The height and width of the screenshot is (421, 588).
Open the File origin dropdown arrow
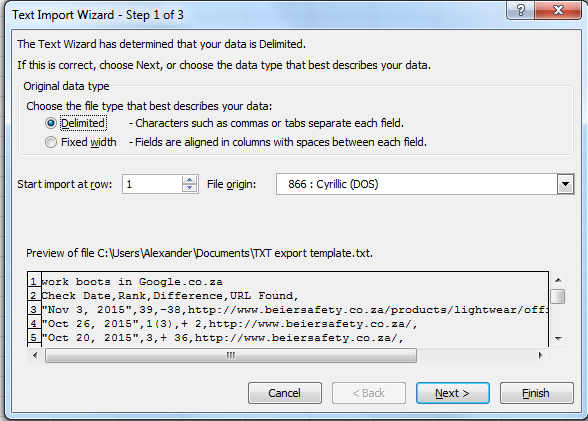click(565, 184)
